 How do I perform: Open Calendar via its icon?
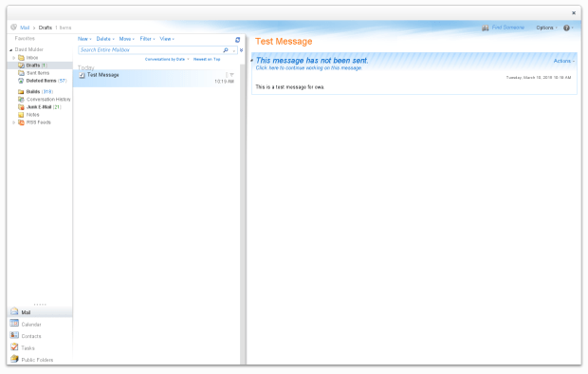(14, 324)
